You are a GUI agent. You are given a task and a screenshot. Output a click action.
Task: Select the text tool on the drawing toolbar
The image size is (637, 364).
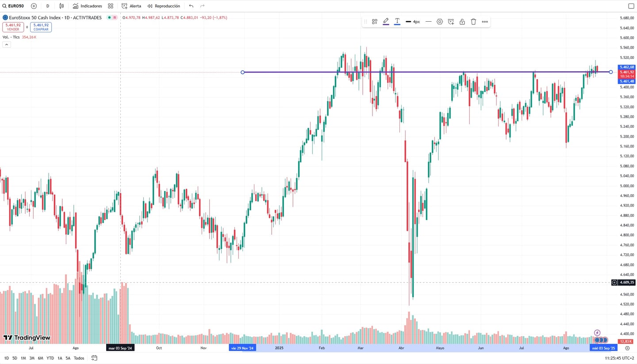click(397, 21)
